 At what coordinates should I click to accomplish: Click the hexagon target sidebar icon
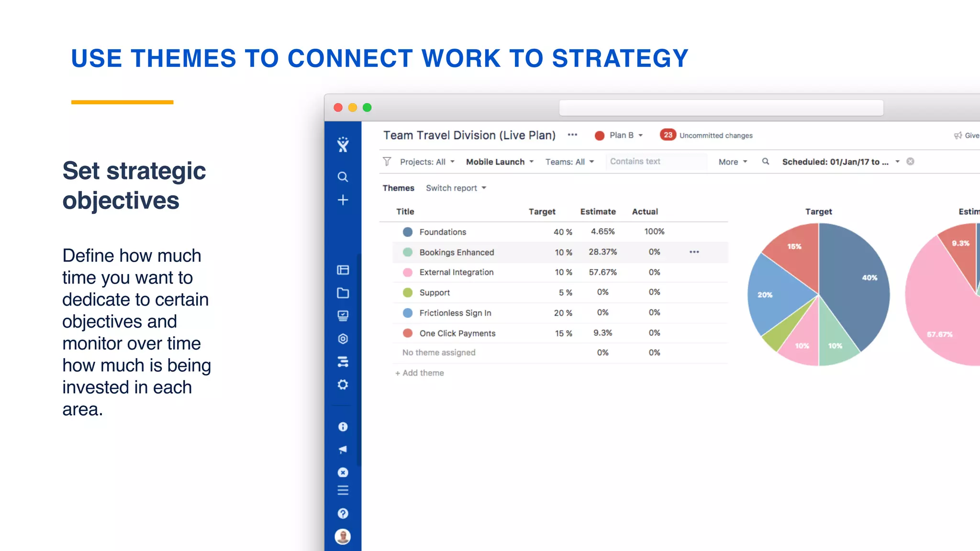pyautogui.click(x=343, y=339)
